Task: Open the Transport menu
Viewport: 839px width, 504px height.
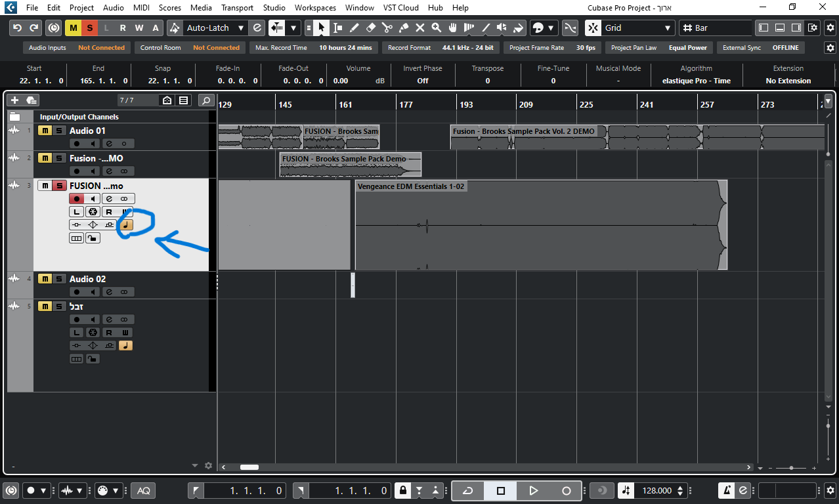Action: 237,8
